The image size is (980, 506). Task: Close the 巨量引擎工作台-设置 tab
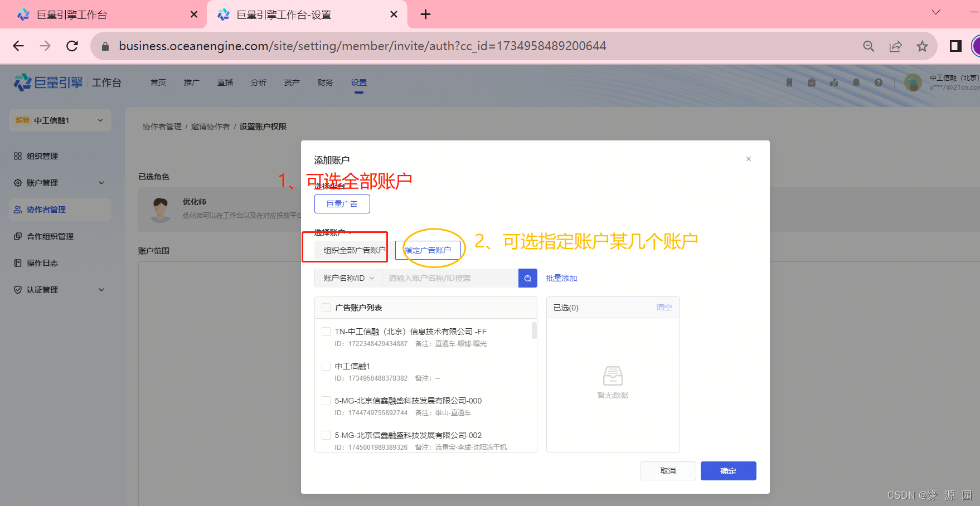click(394, 14)
